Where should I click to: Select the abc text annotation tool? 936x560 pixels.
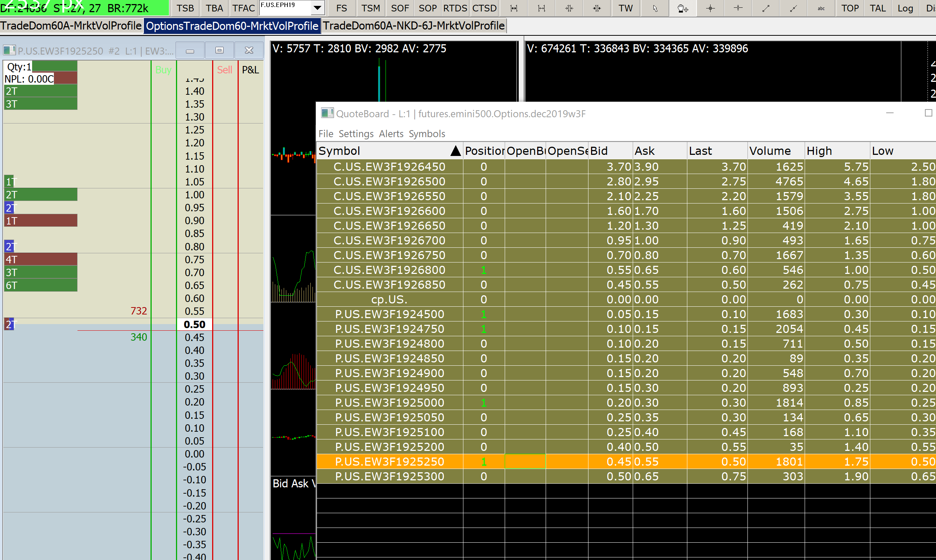(821, 8)
